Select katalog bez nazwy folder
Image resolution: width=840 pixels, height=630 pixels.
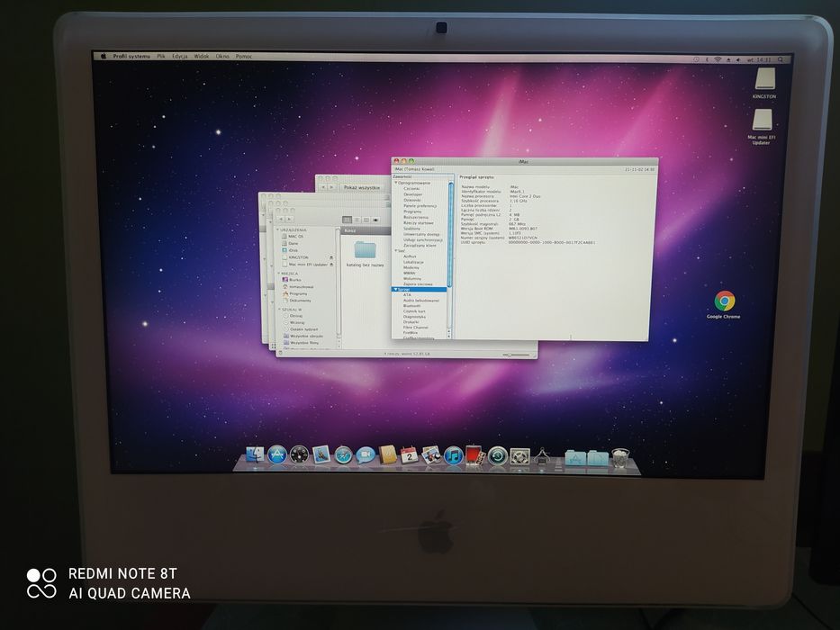[x=365, y=254]
